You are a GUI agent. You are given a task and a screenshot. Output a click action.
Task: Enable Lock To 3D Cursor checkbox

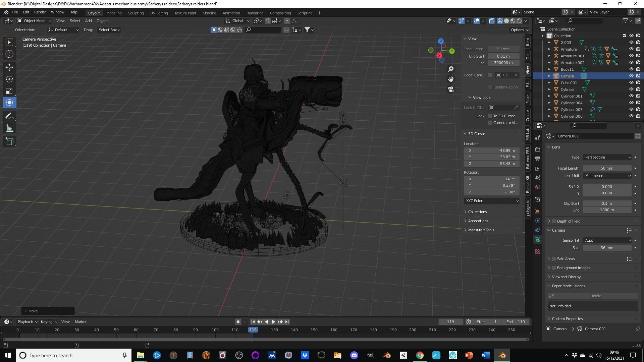point(490,116)
